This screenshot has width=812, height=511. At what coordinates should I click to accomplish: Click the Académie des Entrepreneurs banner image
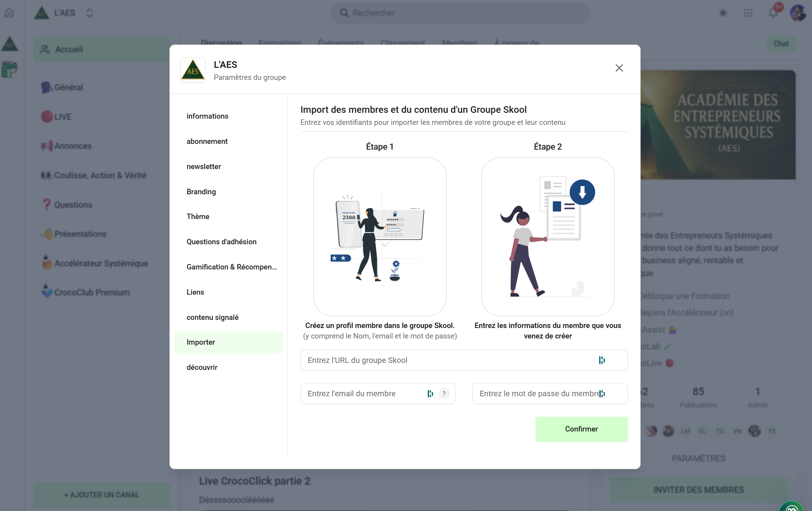(718, 124)
